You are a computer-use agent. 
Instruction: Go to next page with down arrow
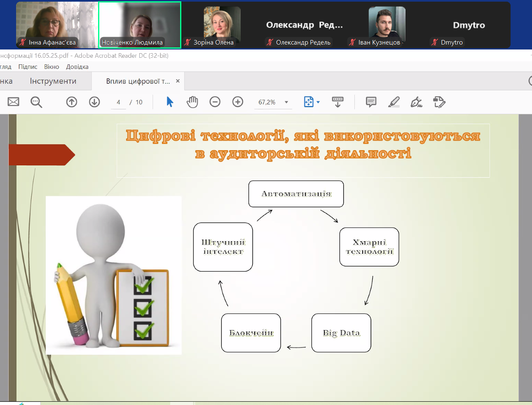[94, 102]
